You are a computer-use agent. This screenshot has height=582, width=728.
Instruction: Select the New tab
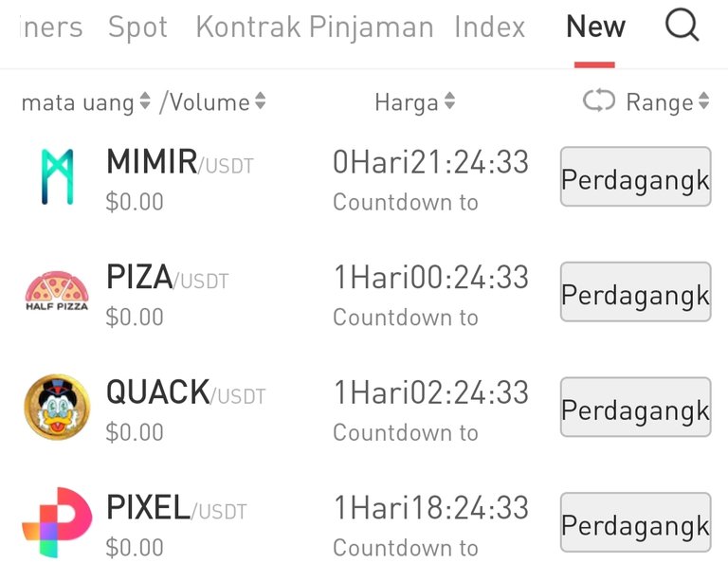[595, 27]
